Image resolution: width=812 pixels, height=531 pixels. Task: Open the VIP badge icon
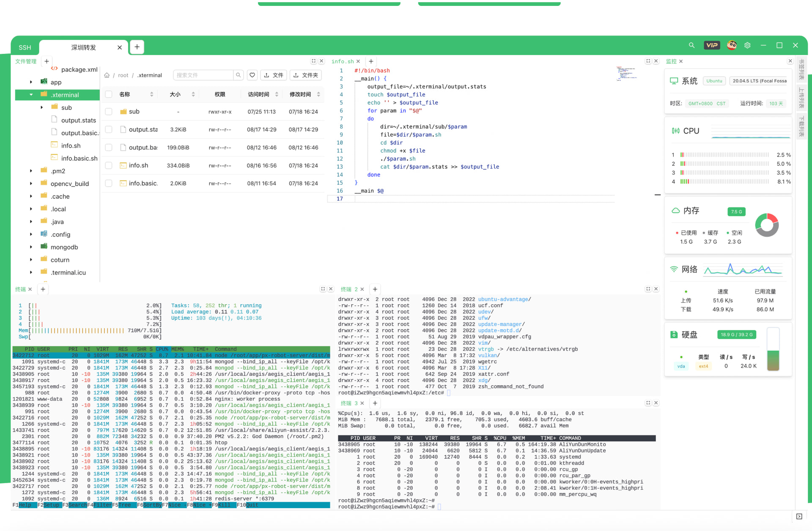pyautogui.click(x=712, y=45)
